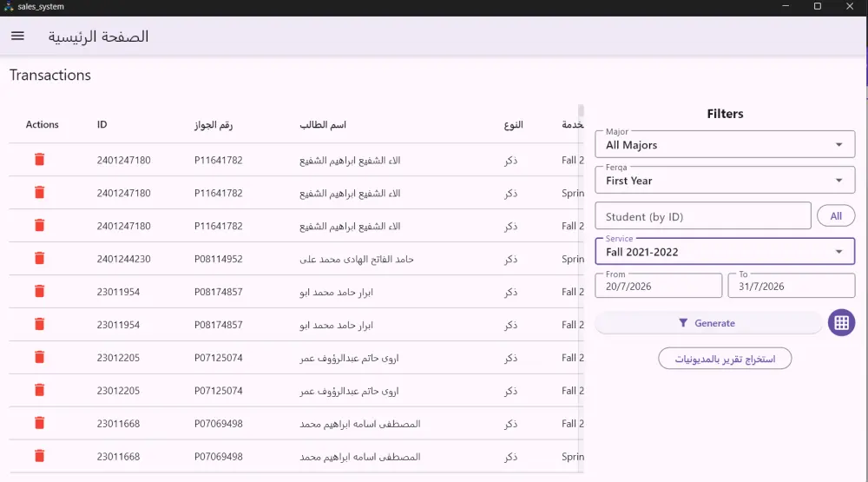Click the Filters panel heading
The image size is (868, 482).
[x=725, y=114]
